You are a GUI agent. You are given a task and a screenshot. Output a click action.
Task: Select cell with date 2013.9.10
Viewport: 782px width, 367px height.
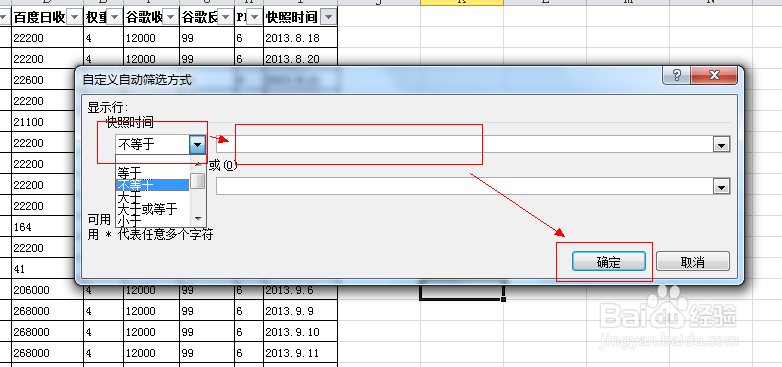coord(300,332)
